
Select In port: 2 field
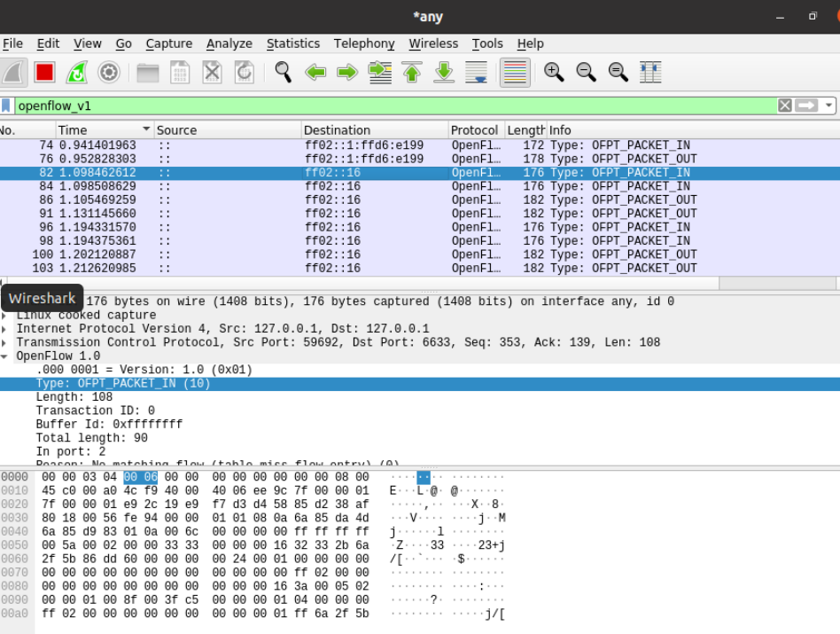tap(420, 452)
